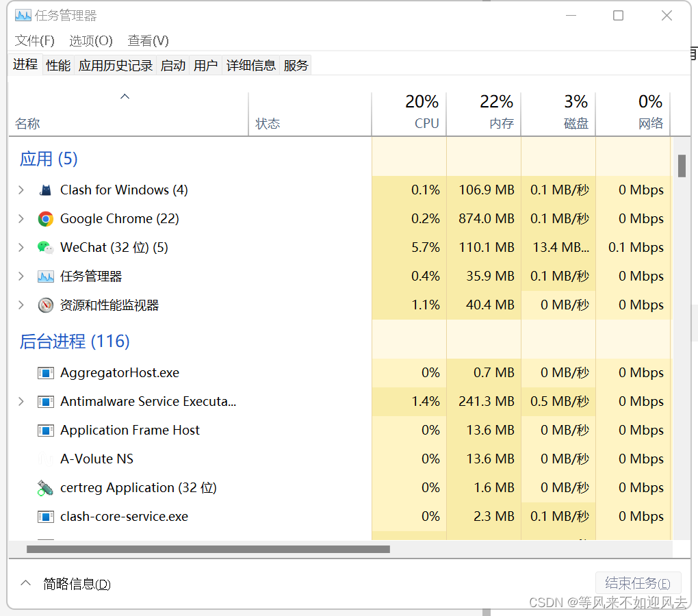The image size is (698, 616).
Task: Open the 服务 tab
Action: [295, 64]
